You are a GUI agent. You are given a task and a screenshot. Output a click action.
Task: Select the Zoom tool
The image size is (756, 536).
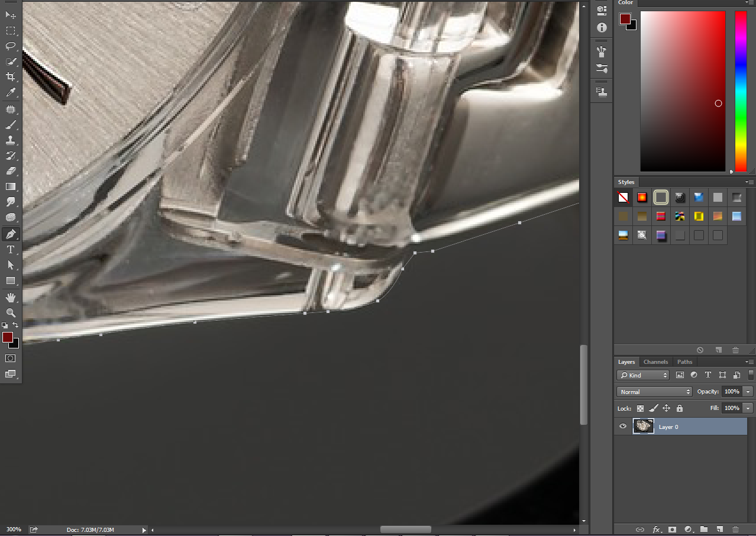(11, 312)
